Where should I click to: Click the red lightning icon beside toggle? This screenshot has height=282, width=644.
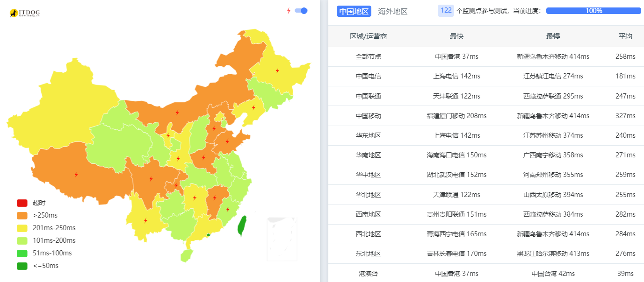point(289,11)
